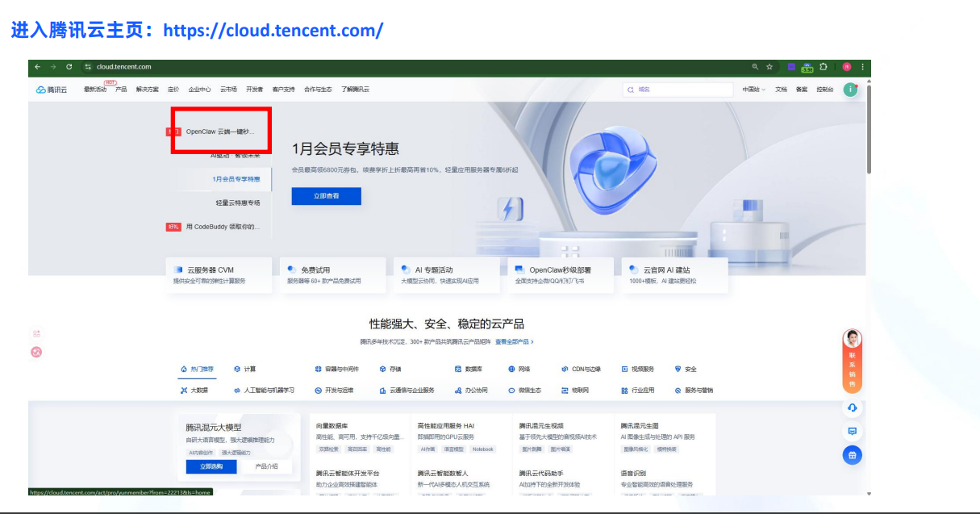Select the 微信生态 product category
Screen dimensions: 980x514
point(524,390)
